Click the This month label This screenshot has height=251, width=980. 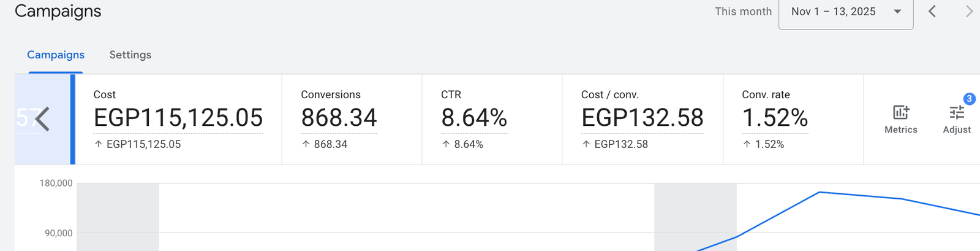point(743,12)
